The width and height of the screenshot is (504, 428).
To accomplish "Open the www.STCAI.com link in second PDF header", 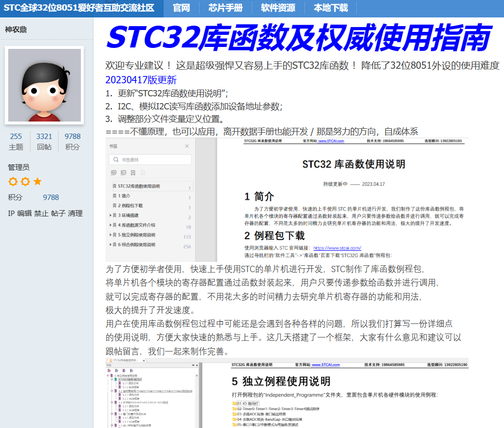I will click(x=326, y=365).
